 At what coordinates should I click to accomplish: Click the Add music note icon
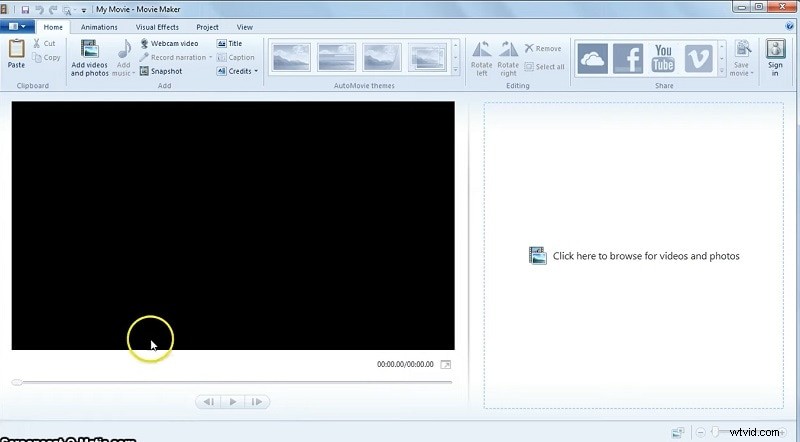click(x=124, y=50)
